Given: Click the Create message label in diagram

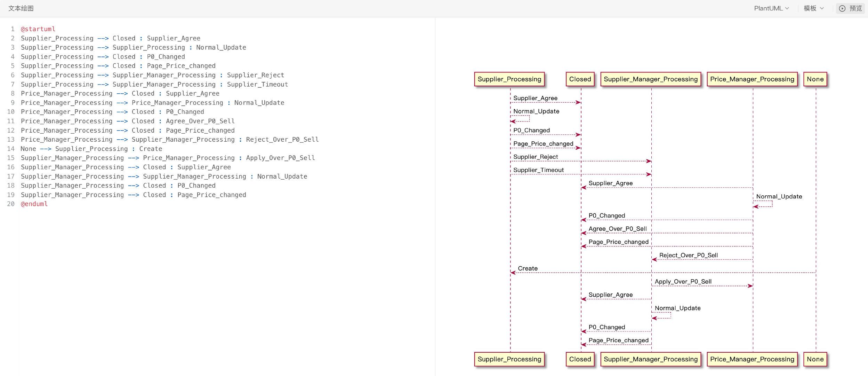Looking at the screenshot, I should pyautogui.click(x=528, y=268).
